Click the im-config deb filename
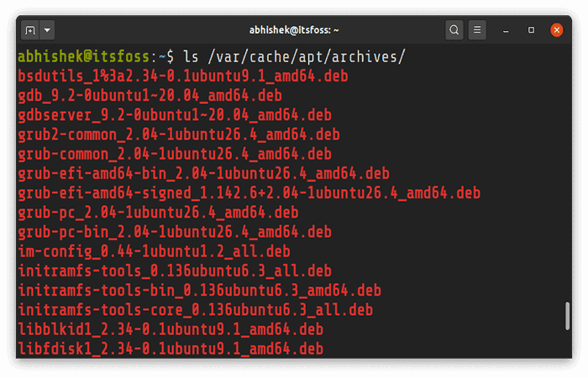 [x=154, y=252]
